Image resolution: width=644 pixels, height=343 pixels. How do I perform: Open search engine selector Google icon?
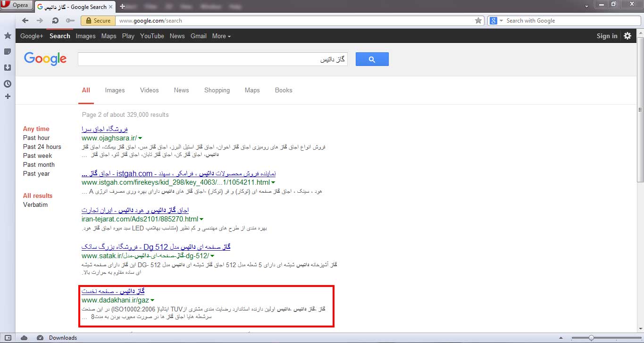tap(495, 21)
